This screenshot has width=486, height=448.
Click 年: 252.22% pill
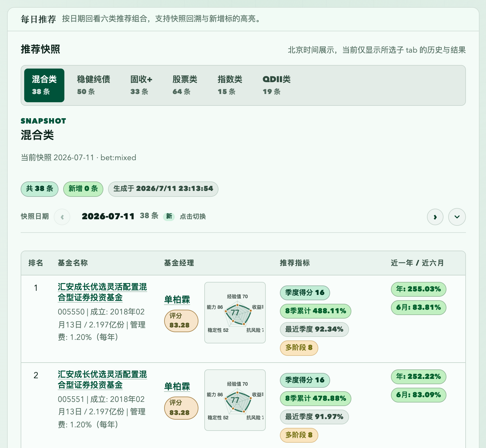pos(419,377)
